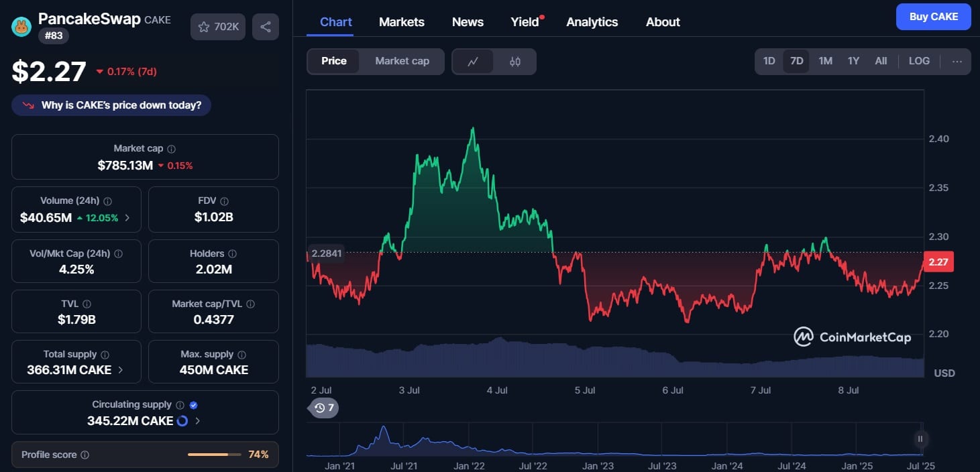980x472 pixels.
Task: Switch to the About tab
Action: [x=663, y=21]
